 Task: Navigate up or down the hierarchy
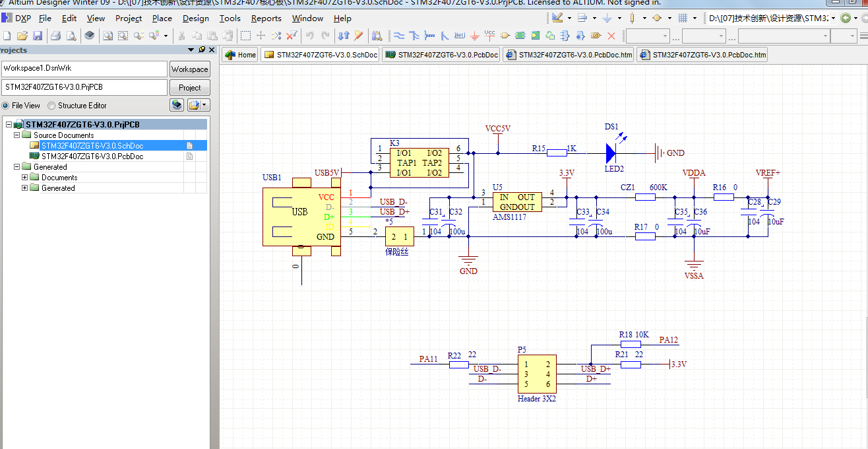click(343, 35)
